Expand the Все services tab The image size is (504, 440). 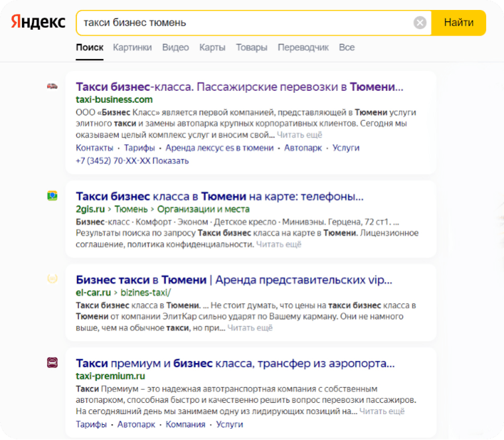point(347,48)
